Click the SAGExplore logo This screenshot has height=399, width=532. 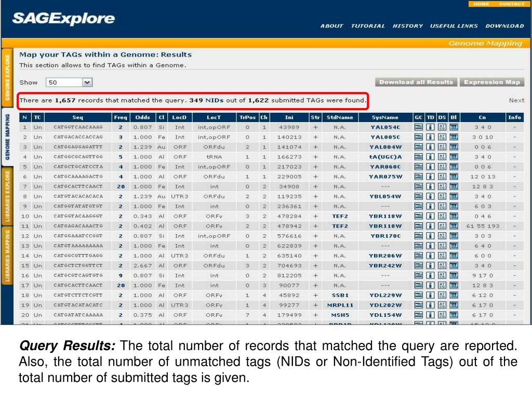pos(63,19)
